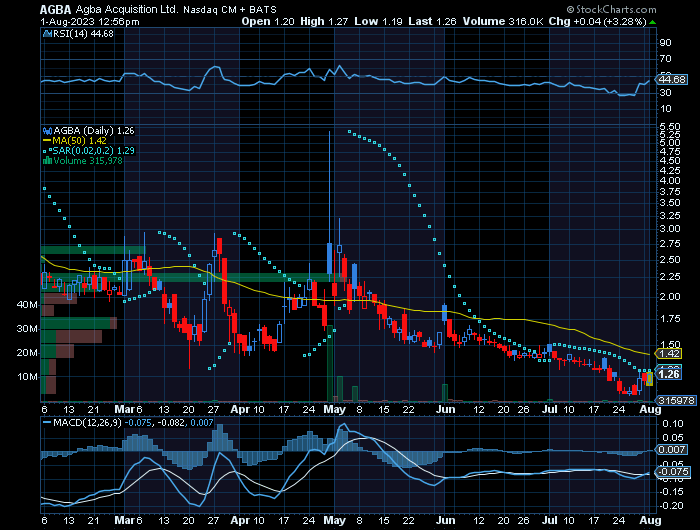Viewport: 700px width, 530px height.
Task: Click the Open 1.20 value
Action: [x=268, y=21]
